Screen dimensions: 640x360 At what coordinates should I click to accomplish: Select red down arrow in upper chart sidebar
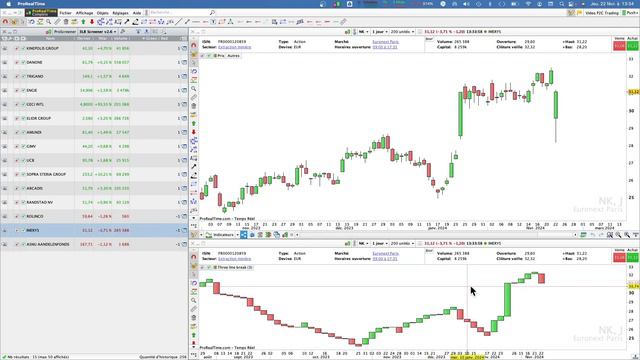point(194,132)
